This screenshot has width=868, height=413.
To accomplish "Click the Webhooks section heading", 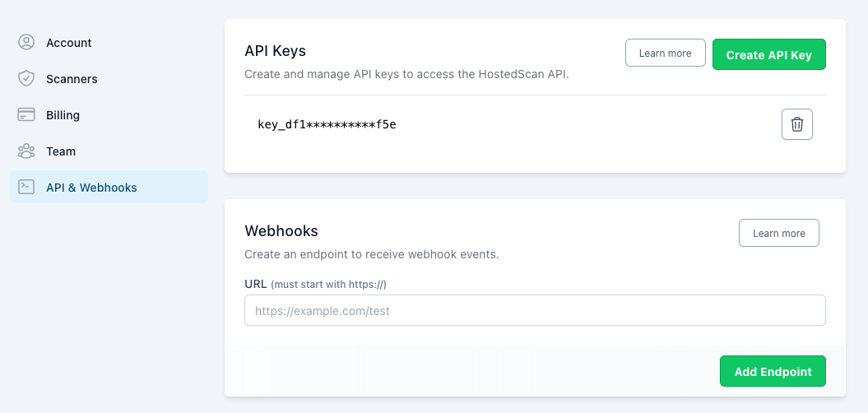I will click(281, 231).
